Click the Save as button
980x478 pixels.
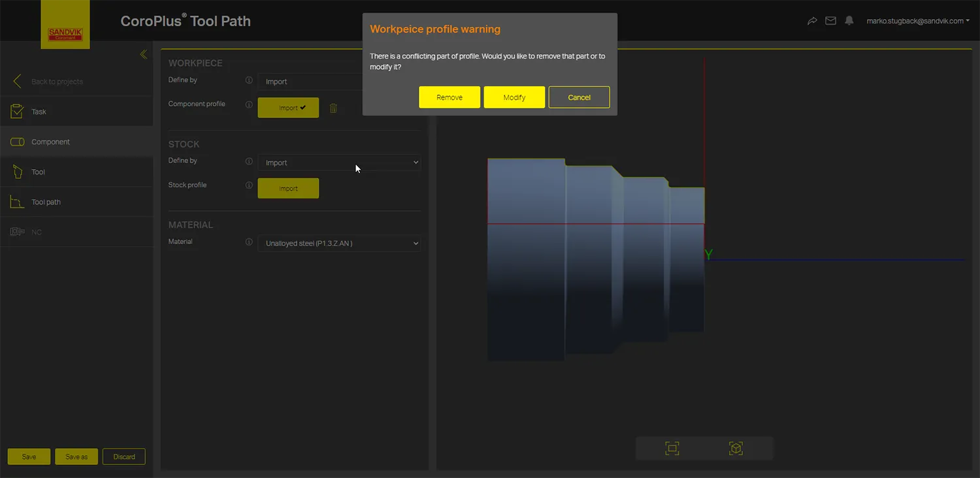76,456
